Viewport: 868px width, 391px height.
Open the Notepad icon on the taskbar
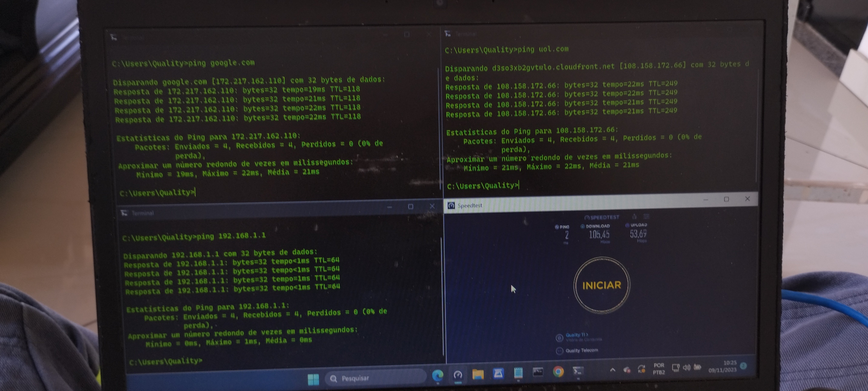tap(518, 373)
